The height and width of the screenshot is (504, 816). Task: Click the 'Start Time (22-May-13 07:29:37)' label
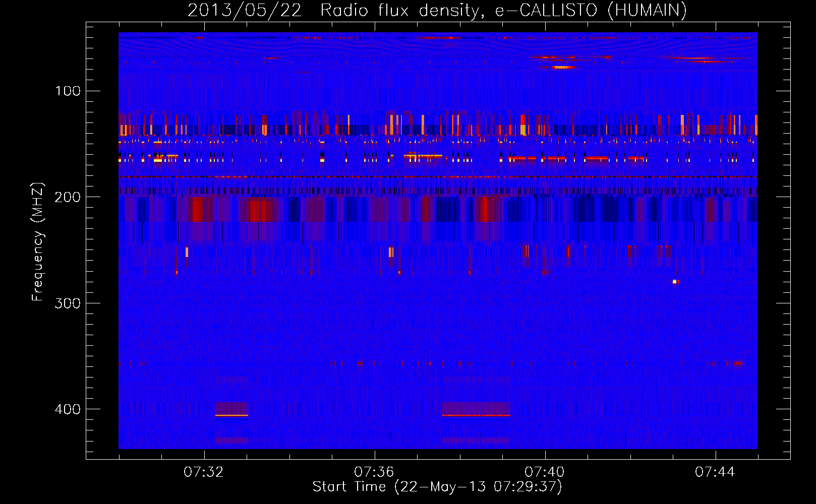pyautogui.click(x=437, y=486)
